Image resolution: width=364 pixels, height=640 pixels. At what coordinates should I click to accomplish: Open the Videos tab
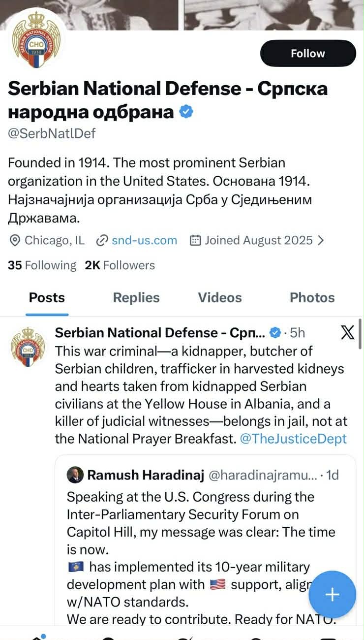coord(220,298)
